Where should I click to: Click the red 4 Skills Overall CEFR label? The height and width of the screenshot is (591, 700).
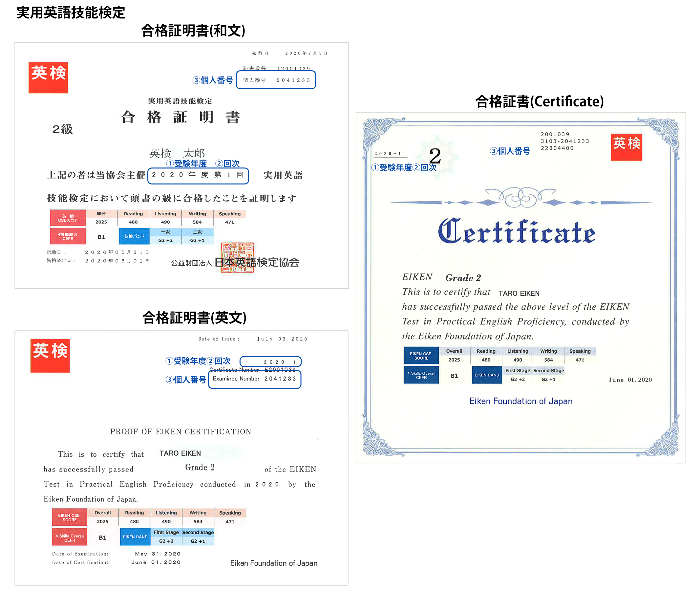click(69, 537)
